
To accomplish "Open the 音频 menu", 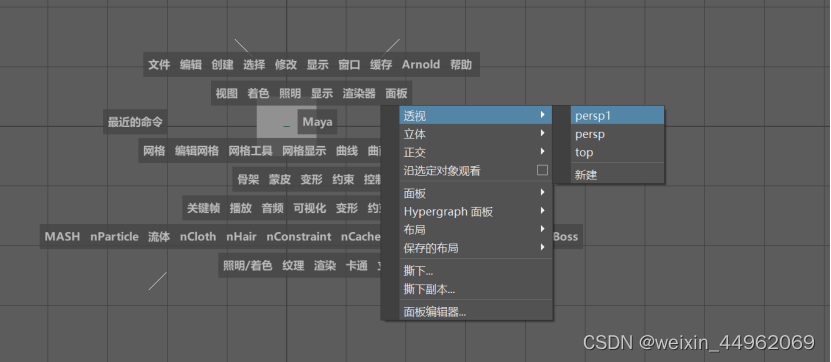I will pyautogui.click(x=272, y=208).
